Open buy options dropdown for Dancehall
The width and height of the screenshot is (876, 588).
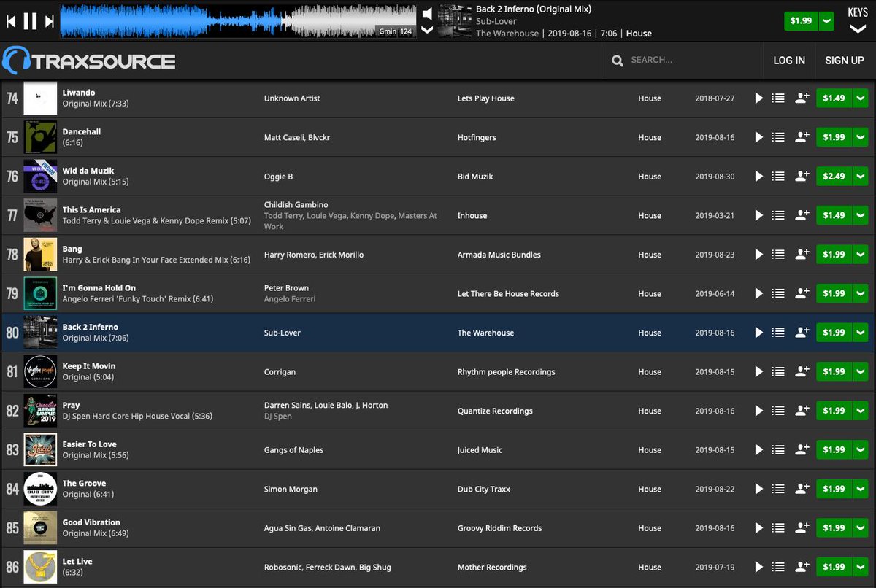pyautogui.click(x=860, y=137)
